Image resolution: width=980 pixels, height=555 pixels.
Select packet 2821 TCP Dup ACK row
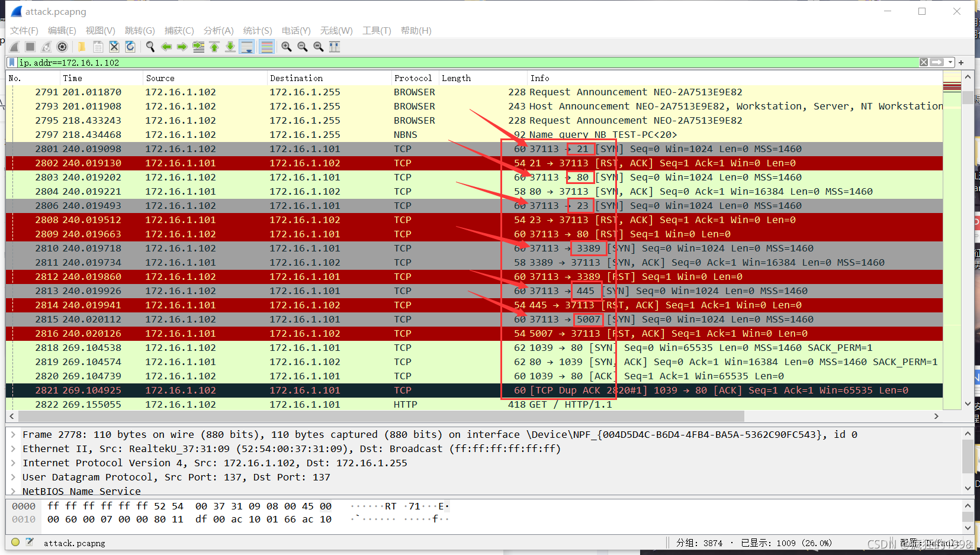[474, 391]
